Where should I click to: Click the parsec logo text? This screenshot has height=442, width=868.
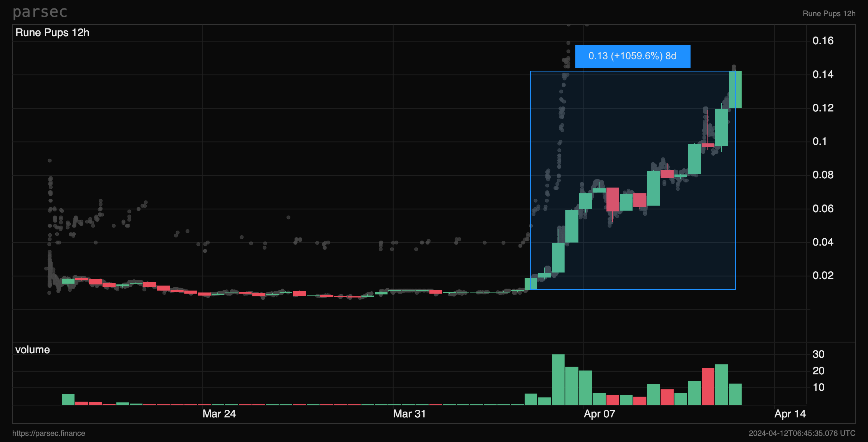(40, 12)
